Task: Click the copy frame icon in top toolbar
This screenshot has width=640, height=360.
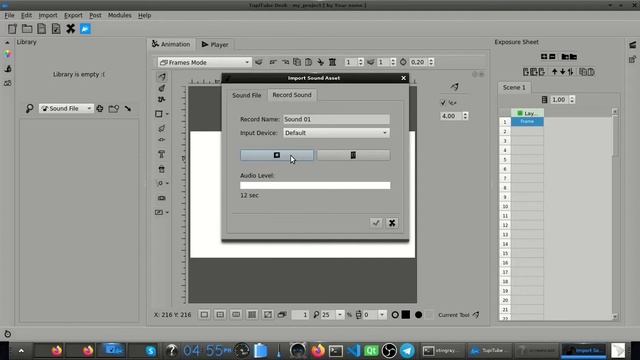Action: point(297,62)
